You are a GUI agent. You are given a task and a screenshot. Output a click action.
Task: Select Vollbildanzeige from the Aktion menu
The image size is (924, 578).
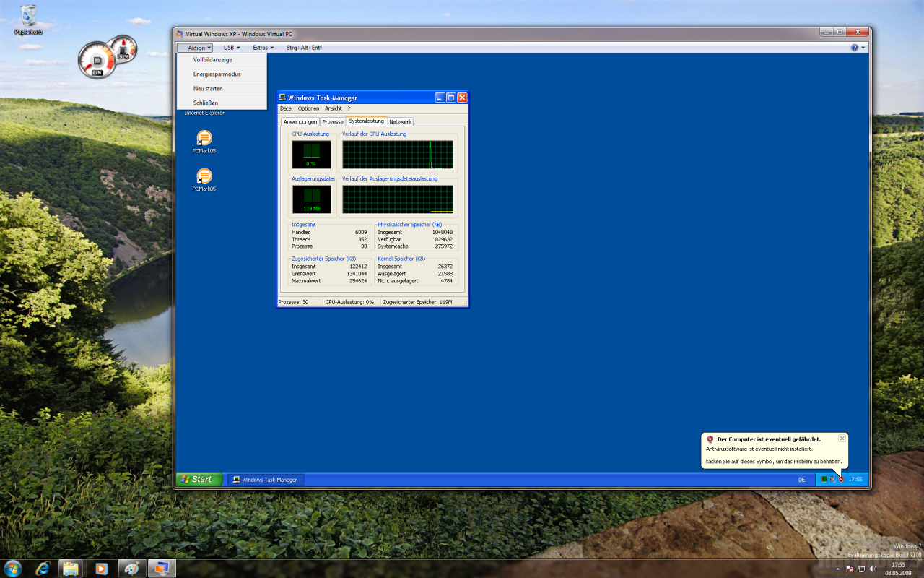tap(222, 60)
